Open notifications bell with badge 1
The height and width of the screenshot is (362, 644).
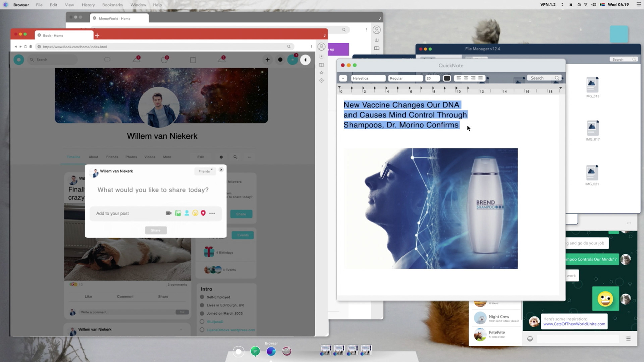pyautogui.click(x=137, y=59)
